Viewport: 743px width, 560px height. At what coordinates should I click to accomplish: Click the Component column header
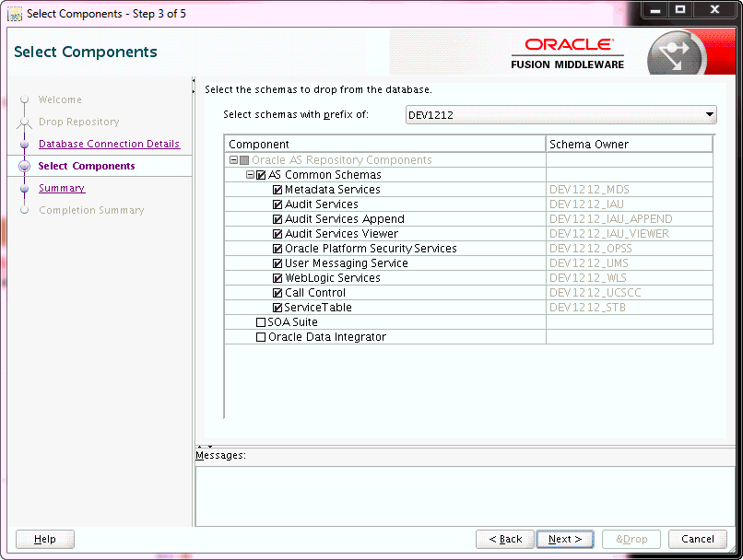(385, 144)
